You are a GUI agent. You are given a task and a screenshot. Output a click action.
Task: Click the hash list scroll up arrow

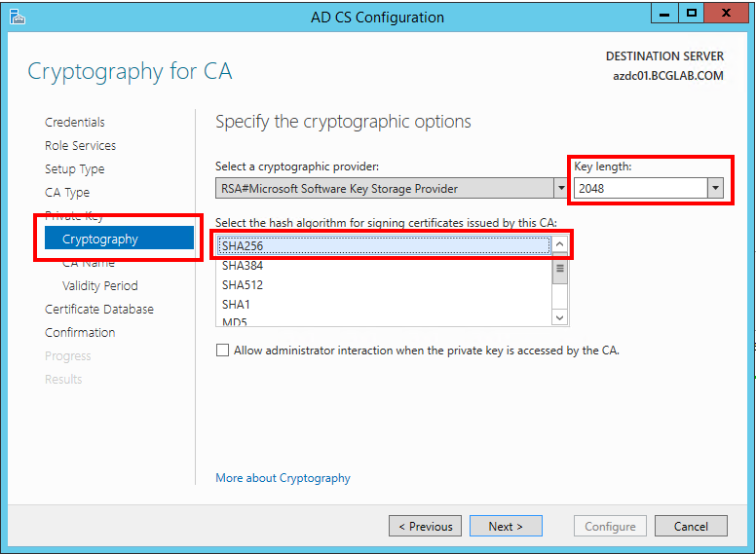point(559,244)
